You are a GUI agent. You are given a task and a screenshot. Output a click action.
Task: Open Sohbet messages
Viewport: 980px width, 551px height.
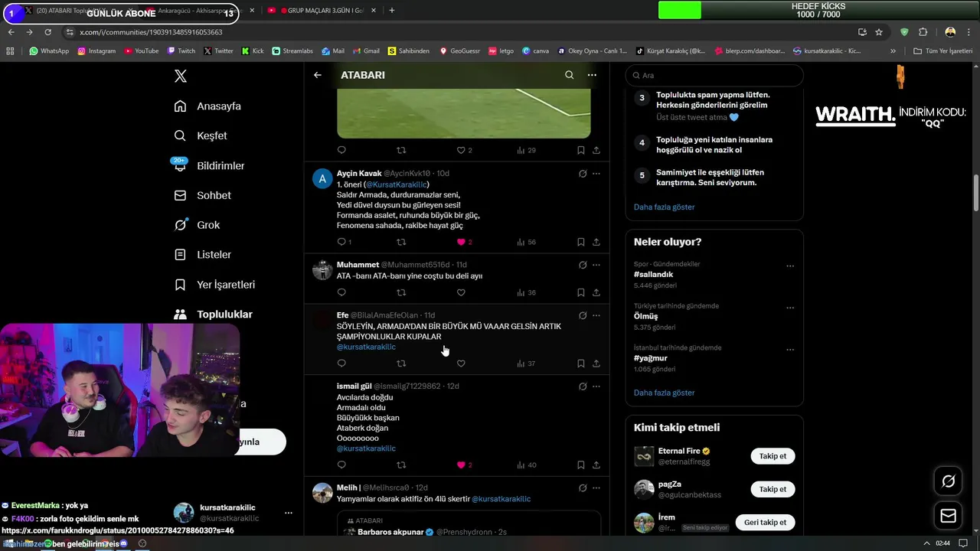tap(202, 195)
